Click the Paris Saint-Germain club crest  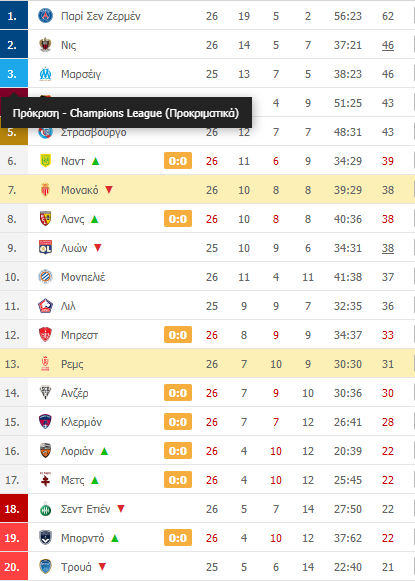pyautogui.click(x=45, y=16)
